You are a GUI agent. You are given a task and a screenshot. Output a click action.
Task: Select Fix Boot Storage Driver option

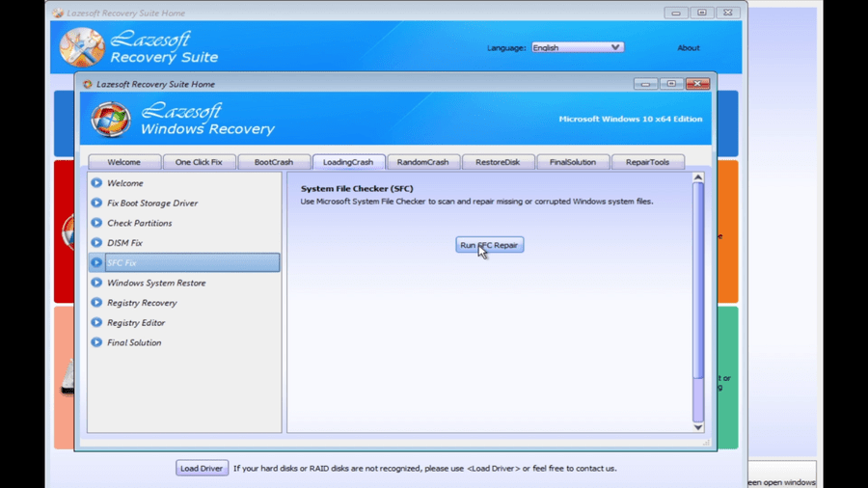click(x=184, y=203)
